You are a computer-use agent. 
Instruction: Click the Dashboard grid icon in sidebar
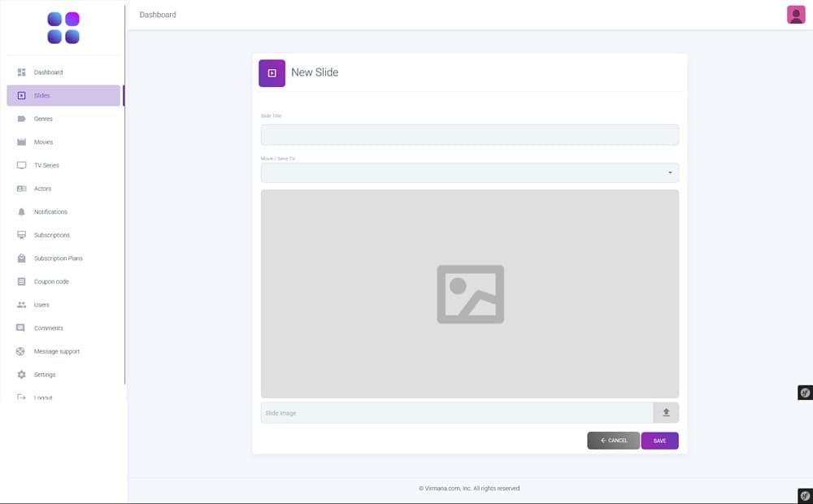click(22, 72)
